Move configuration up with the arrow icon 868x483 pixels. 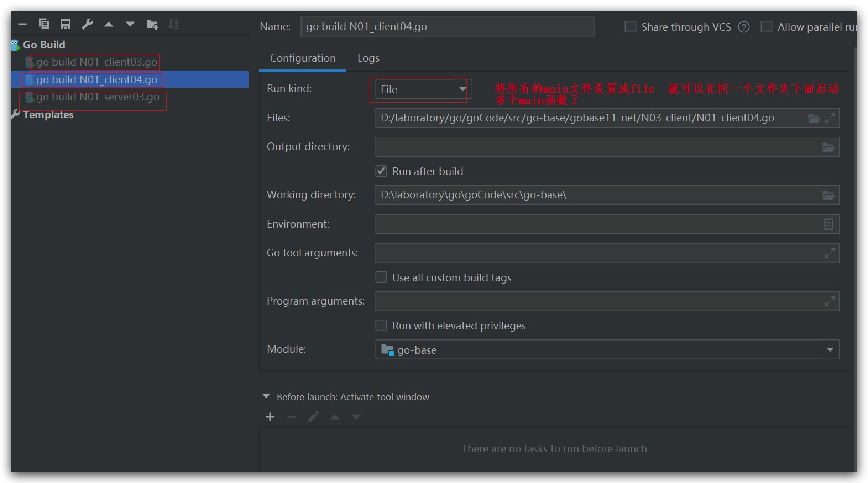tap(108, 24)
